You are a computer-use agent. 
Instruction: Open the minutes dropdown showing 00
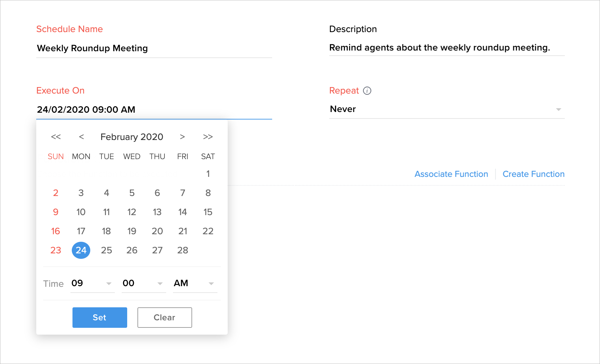144,283
